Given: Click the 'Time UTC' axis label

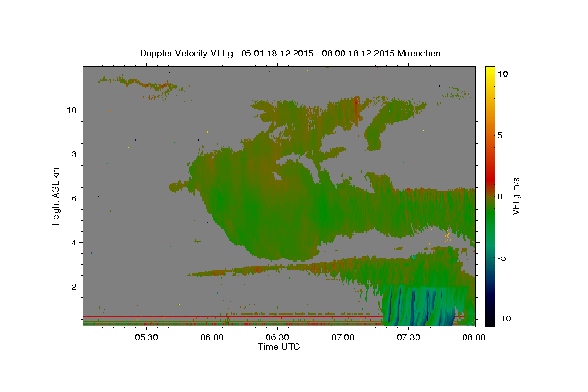Looking at the screenshot, I should (x=279, y=347).
